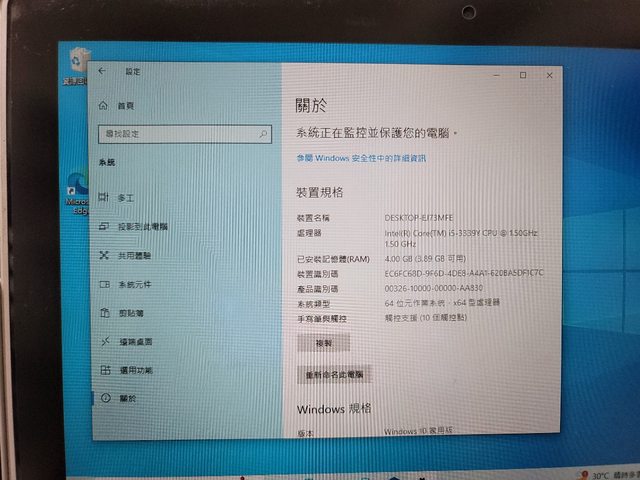Select the 投影到此電腦 projection icon
Viewport: 640px width, 480px height.
pyautogui.click(x=104, y=226)
